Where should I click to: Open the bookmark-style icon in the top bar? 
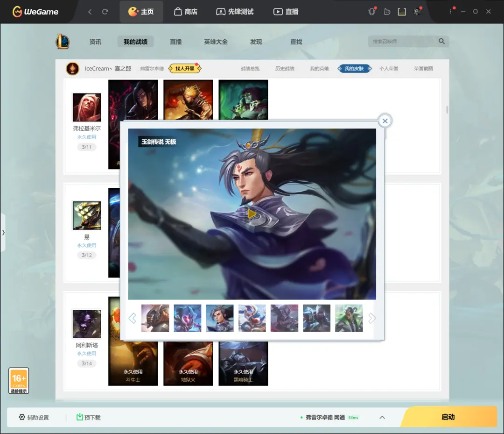tap(402, 12)
